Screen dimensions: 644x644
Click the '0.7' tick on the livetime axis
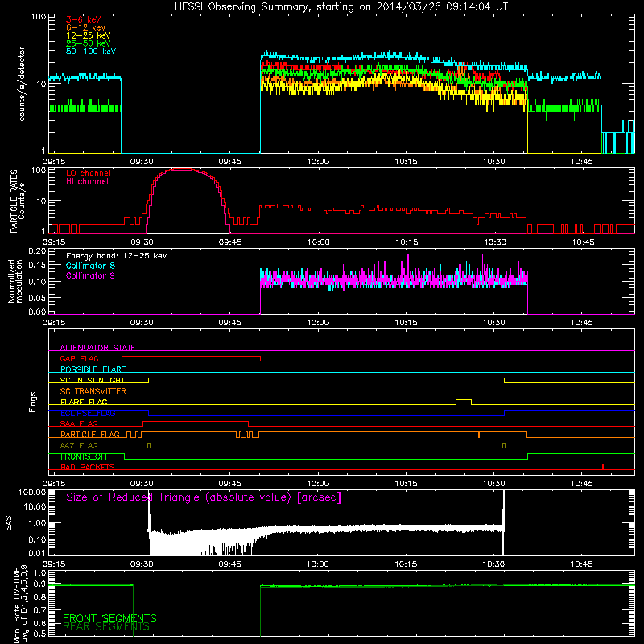pos(40,610)
